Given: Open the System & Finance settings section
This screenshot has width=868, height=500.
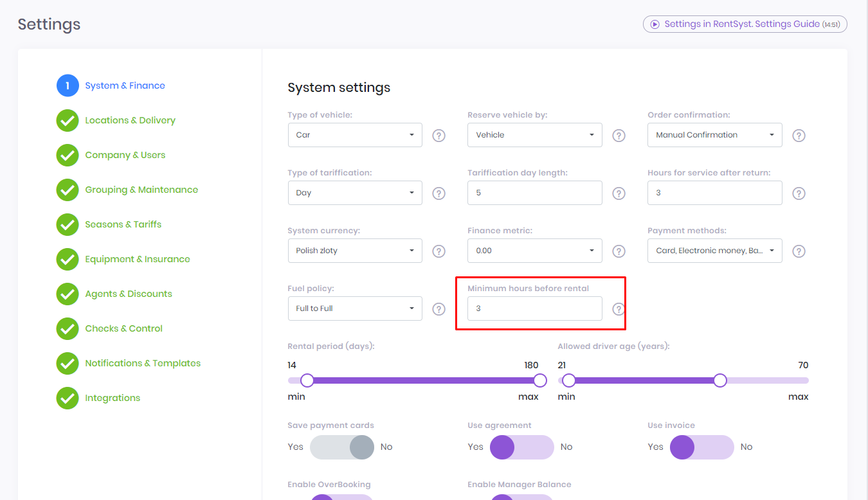Looking at the screenshot, I should point(125,85).
